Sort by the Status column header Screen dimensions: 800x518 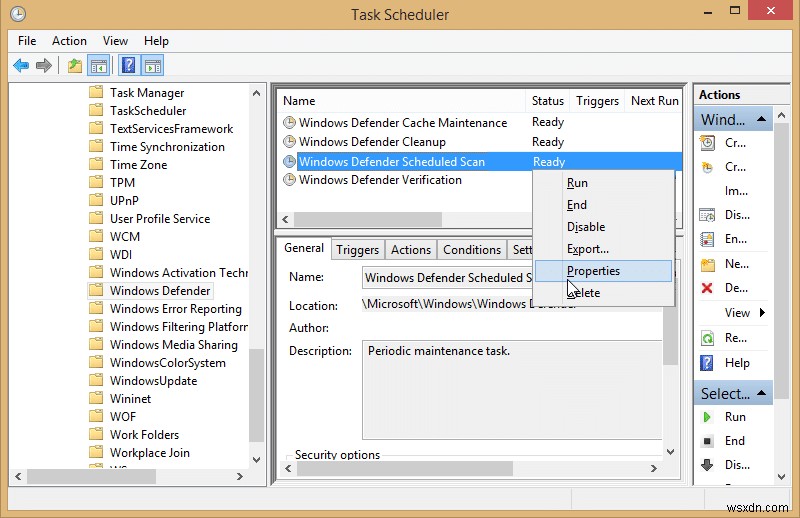point(547,101)
